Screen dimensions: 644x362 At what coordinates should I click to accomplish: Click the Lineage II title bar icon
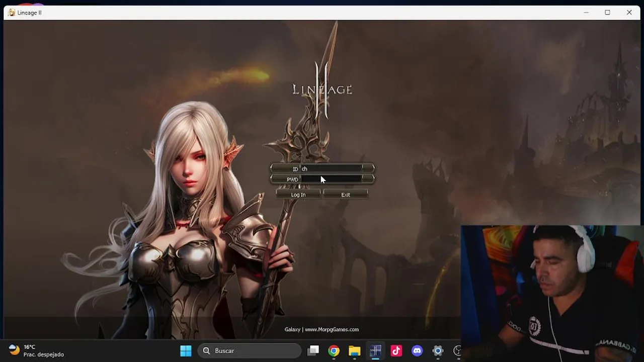tap(11, 13)
